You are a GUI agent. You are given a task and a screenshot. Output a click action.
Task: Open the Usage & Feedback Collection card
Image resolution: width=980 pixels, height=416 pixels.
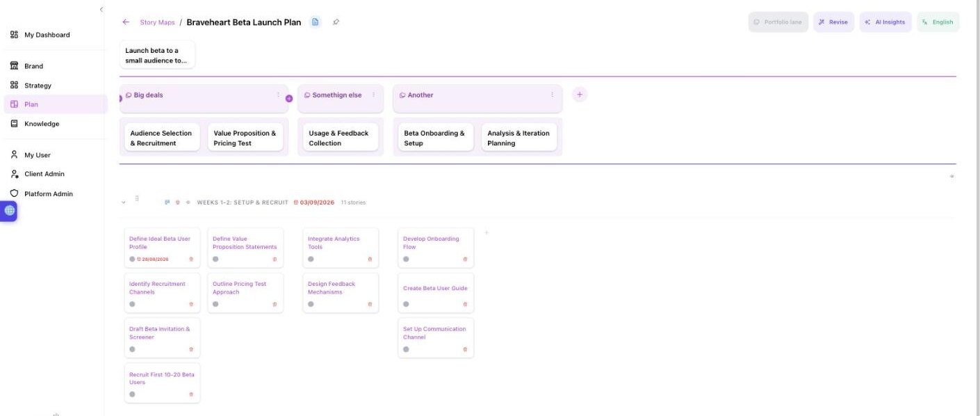pyautogui.click(x=341, y=138)
